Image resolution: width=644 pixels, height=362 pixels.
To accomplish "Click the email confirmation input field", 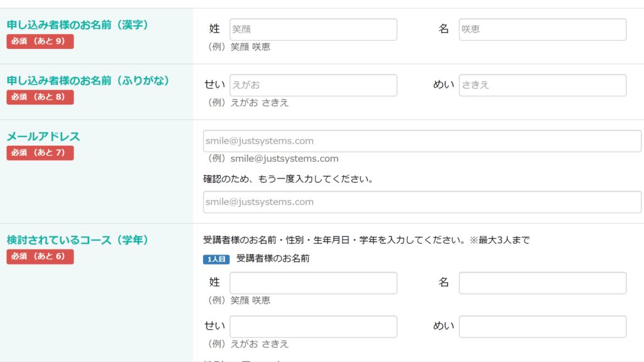I will [x=422, y=202].
